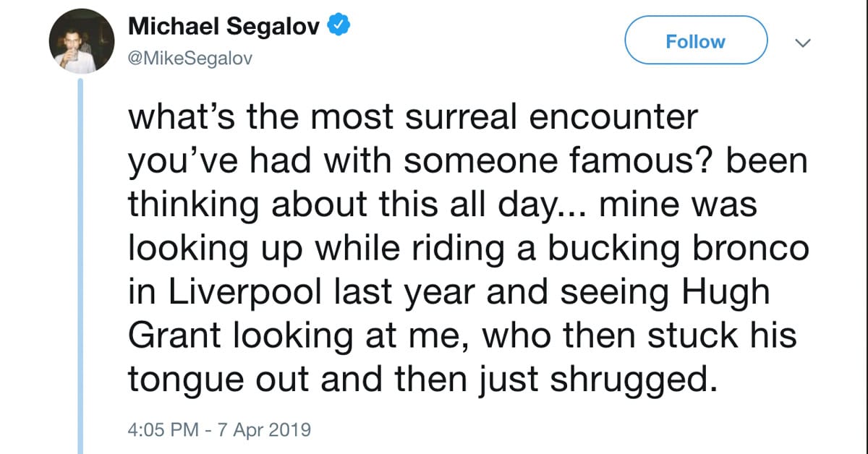Viewport: 868px width, 454px height.
Task: Open the 4:05 PM - 7 Apr 2019 timestamp
Action: pos(219,429)
